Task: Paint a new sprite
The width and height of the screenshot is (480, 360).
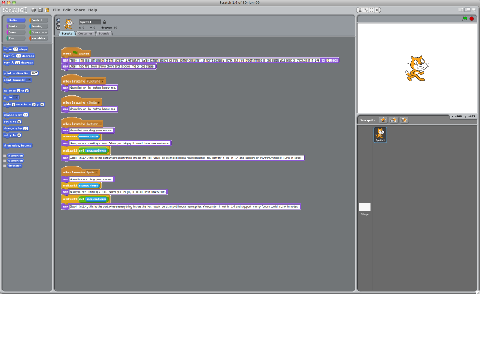Action: click(383, 120)
